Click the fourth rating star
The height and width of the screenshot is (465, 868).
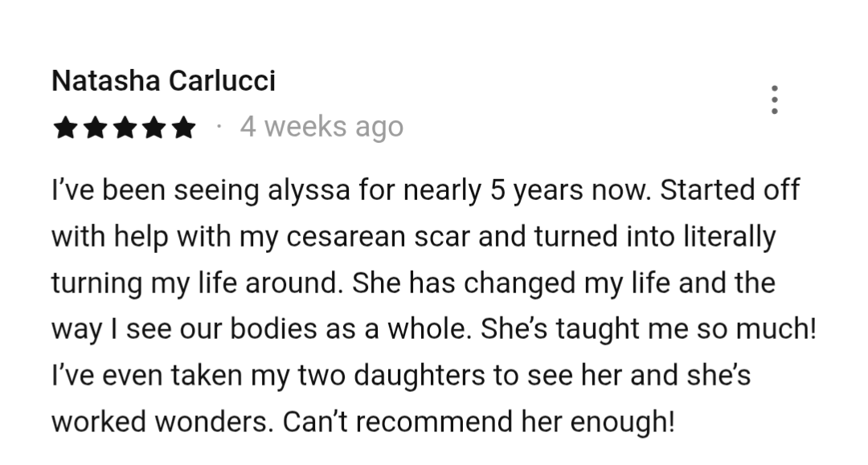[x=154, y=127]
